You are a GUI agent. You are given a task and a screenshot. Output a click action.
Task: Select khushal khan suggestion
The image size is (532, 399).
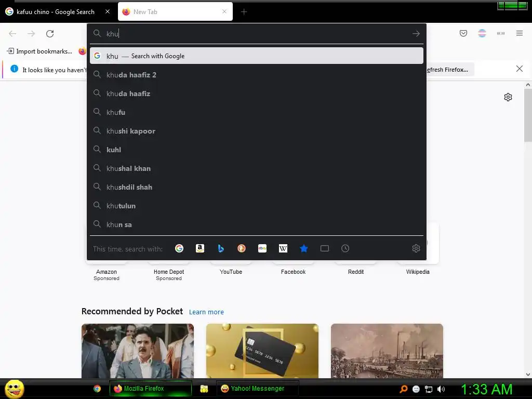[257, 168]
